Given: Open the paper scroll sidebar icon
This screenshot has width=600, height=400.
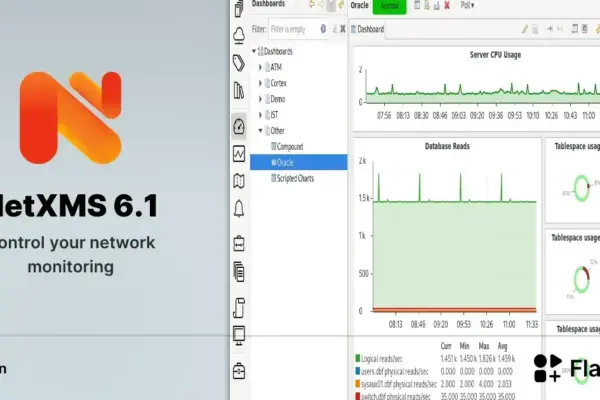Looking at the screenshot, I should click(239, 308).
